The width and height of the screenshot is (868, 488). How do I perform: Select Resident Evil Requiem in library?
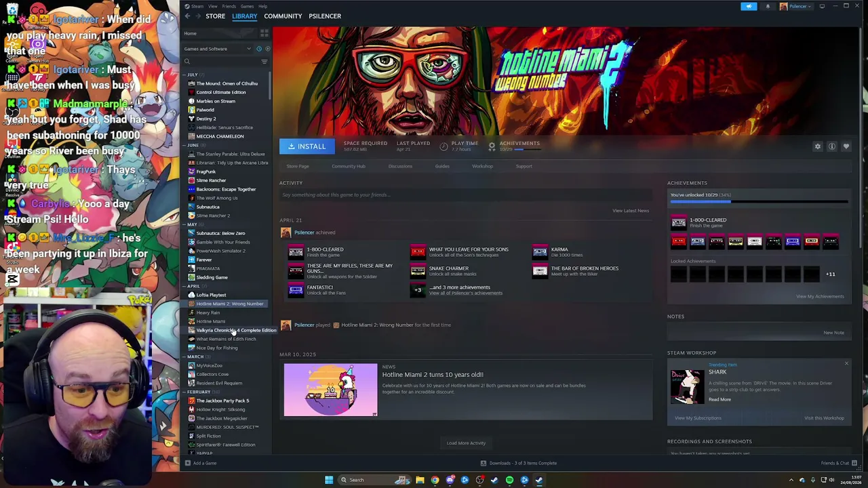(x=219, y=383)
